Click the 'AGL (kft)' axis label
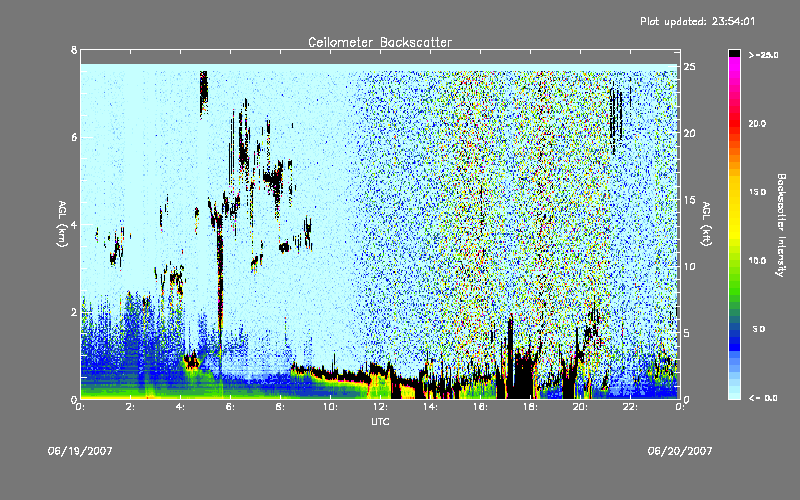 point(706,224)
